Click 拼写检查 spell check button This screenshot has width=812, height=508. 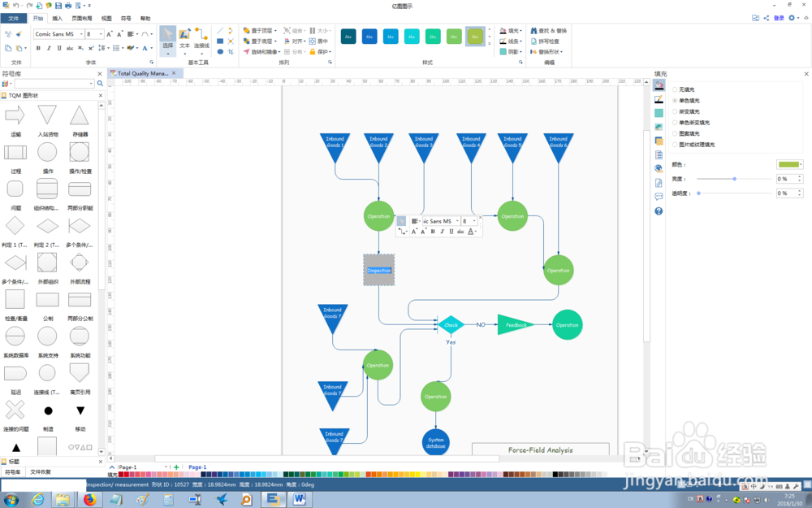pos(545,41)
